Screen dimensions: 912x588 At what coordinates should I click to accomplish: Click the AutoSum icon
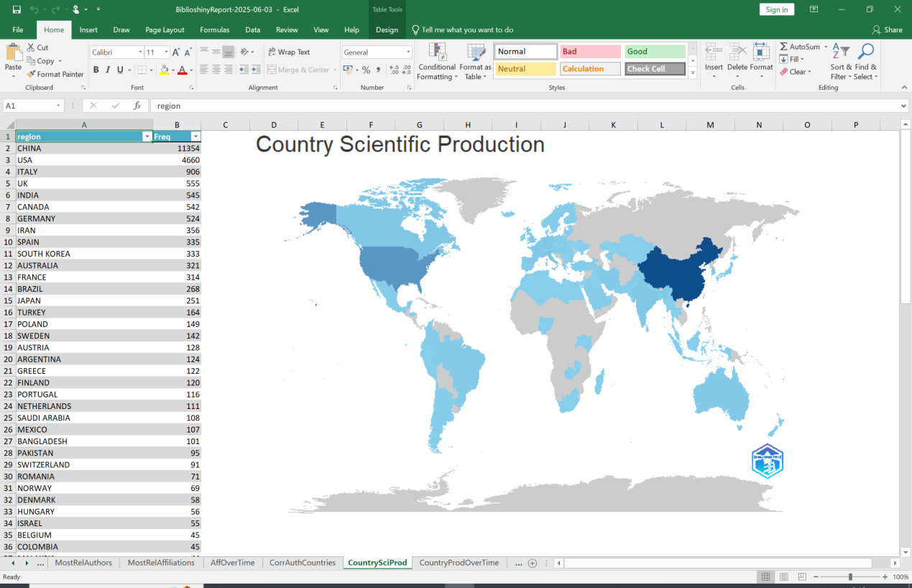click(x=784, y=47)
